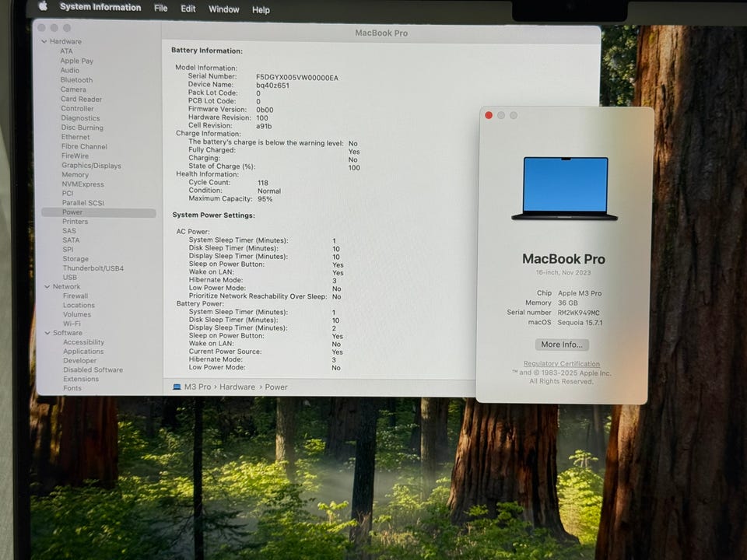Screen dimensions: 747x560
Task: Click the MacBook Pro laptop image
Action: coord(565,188)
